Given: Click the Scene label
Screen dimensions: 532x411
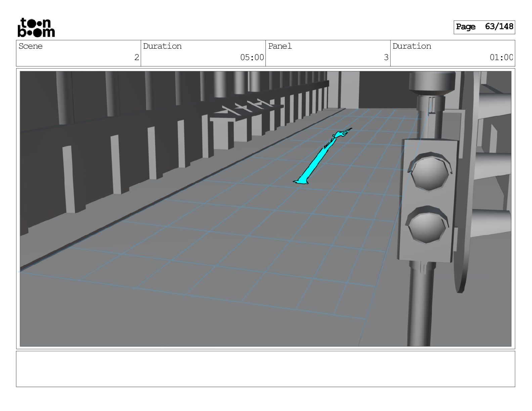Looking at the screenshot, I should point(31,46).
